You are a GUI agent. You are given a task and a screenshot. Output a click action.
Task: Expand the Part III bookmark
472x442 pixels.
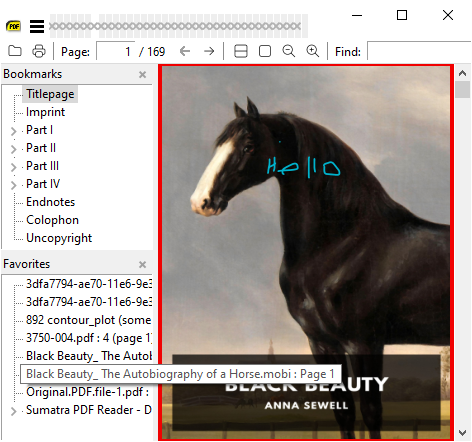tap(13, 167)
